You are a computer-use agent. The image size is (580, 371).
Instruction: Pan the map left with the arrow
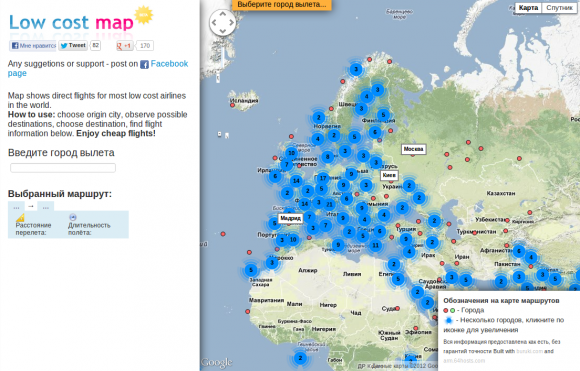click(x=214, y=23)
